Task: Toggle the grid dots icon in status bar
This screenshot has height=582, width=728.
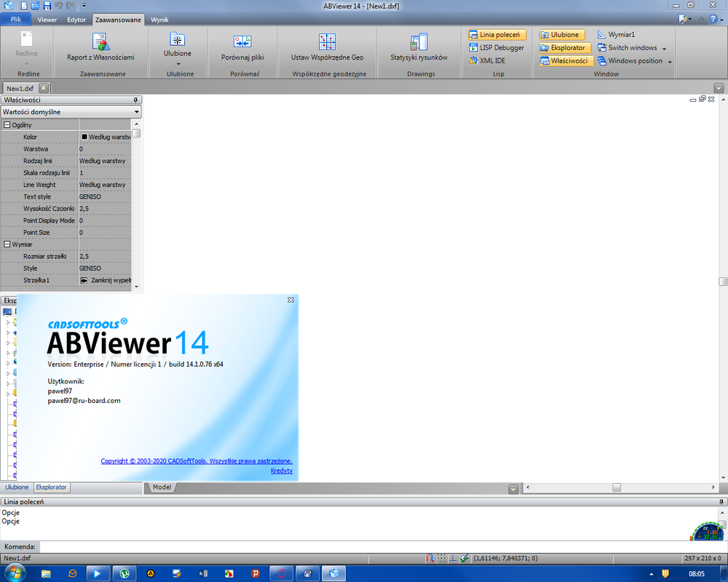Action: (442, 558)
